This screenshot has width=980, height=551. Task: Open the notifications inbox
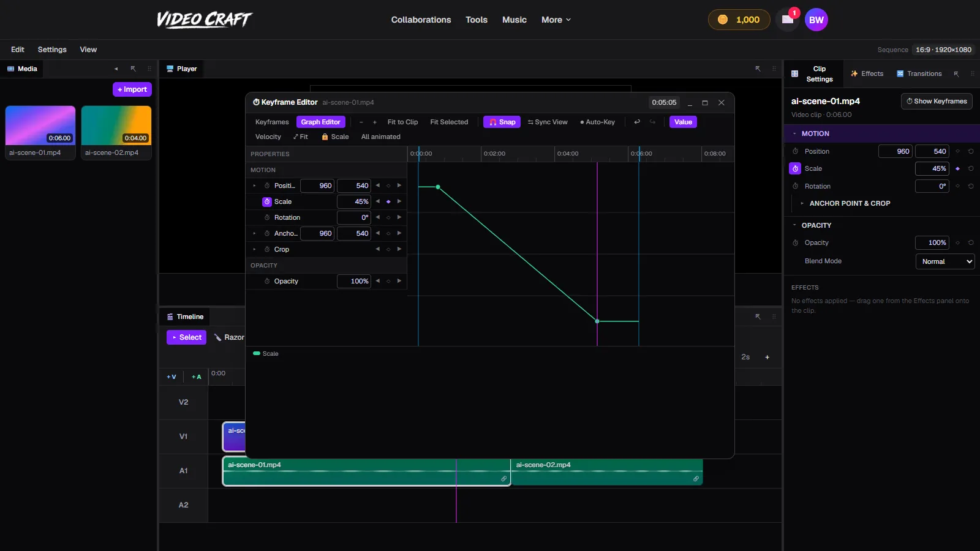tap(788, 20)
